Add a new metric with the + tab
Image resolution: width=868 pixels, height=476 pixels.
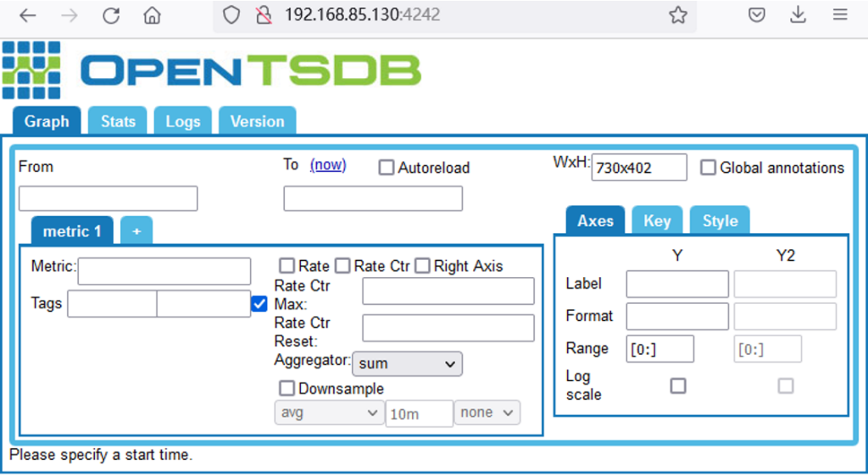coord(136,231)
